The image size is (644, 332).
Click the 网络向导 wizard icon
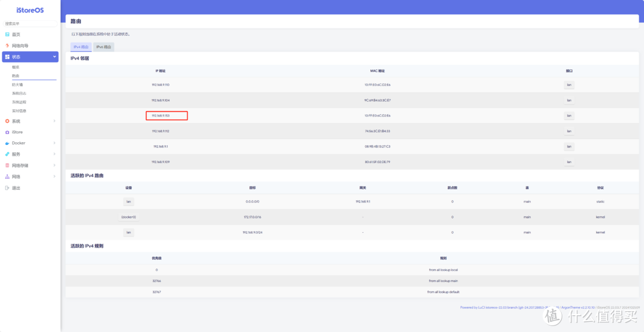(7, 45)
